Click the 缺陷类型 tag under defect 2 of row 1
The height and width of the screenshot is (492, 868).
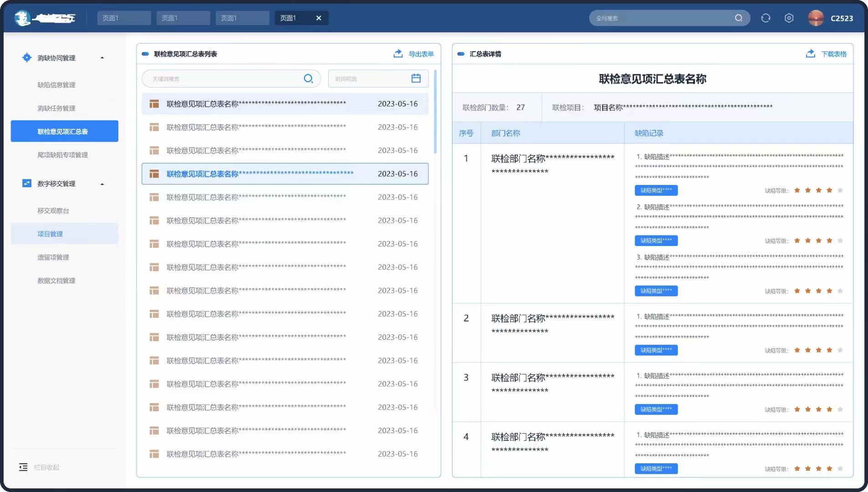(656, 240)
